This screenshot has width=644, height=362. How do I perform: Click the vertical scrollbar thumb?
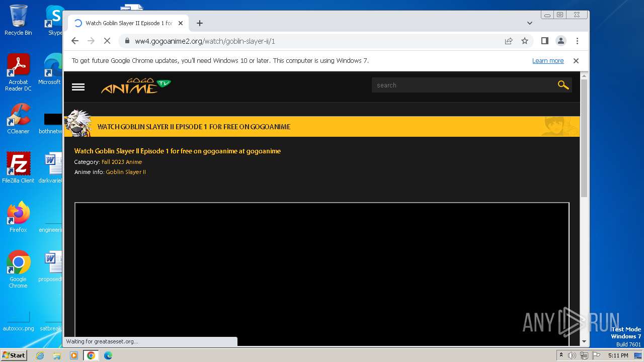pos(584,138)
